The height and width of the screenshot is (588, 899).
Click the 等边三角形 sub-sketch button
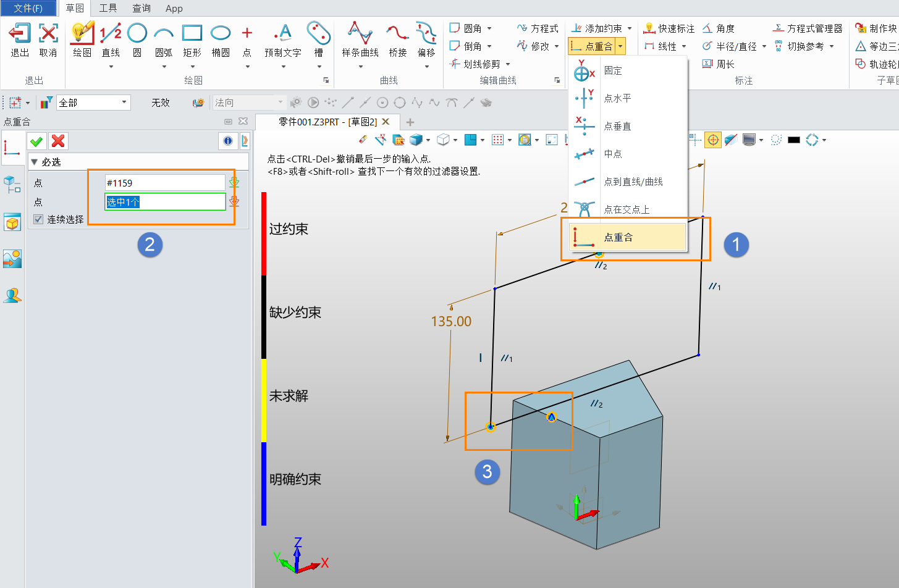pos(877,46)
